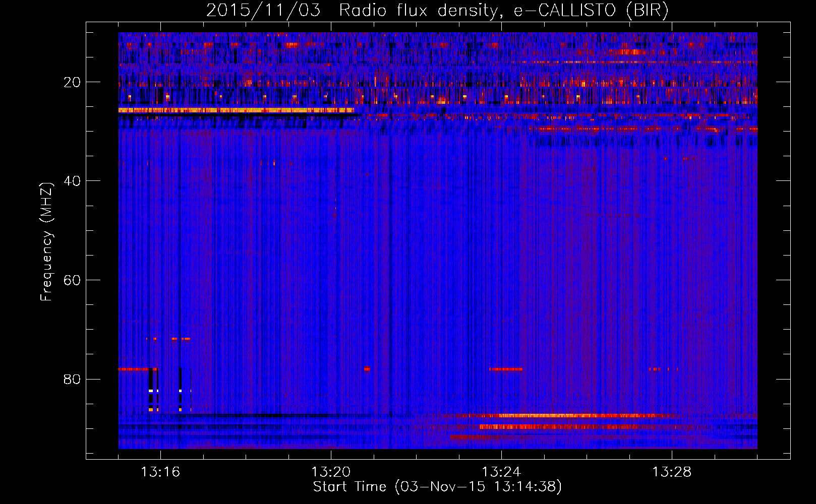Click the red streak at 78 MHz near 13:28
The image size is (816, 504).
click(x=663, y=369)
